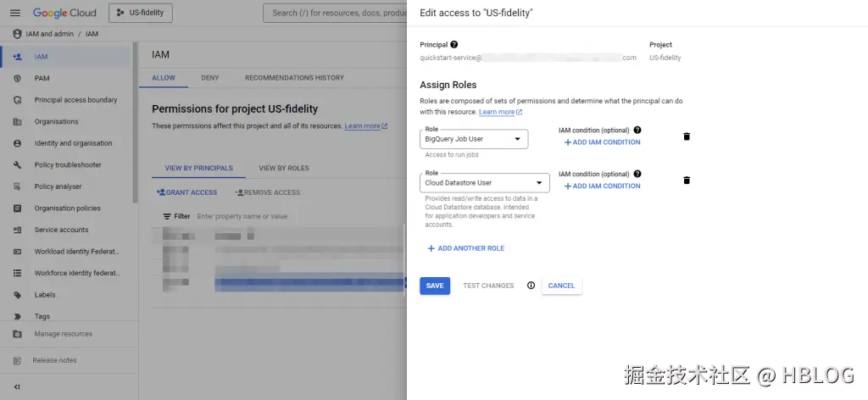868x400 pixels.
Task: Delete the BigQuery Job User role
Action: coord(687,136)
